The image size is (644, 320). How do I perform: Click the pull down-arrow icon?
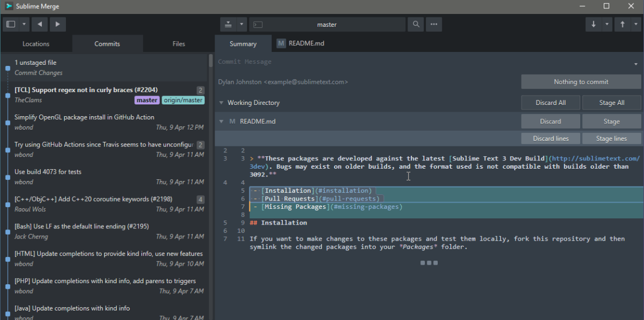593,25
